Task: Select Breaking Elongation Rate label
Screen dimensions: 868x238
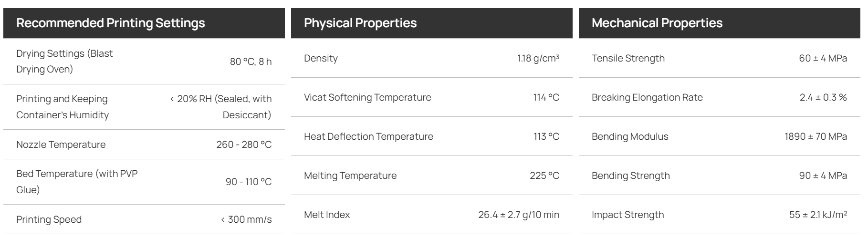Action: click(647, 97)
